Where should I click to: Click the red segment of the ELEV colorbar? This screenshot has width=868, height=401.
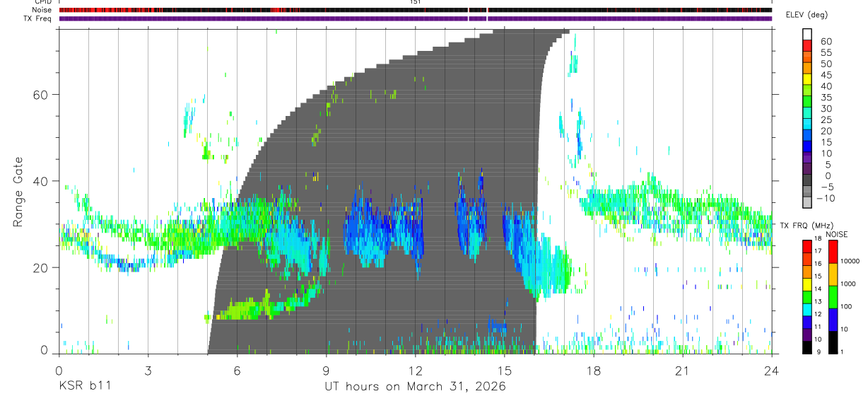tap(808, 46)
